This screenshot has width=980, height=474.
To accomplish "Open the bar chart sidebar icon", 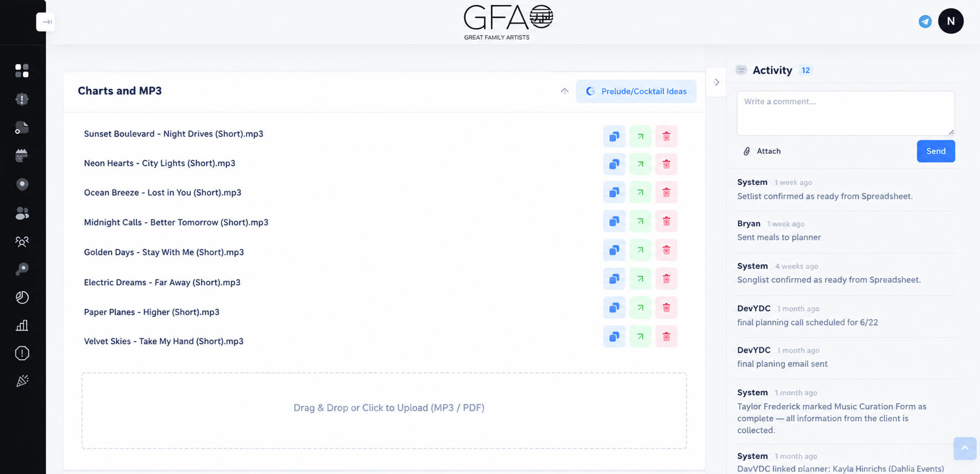I will tap(22, 325).
